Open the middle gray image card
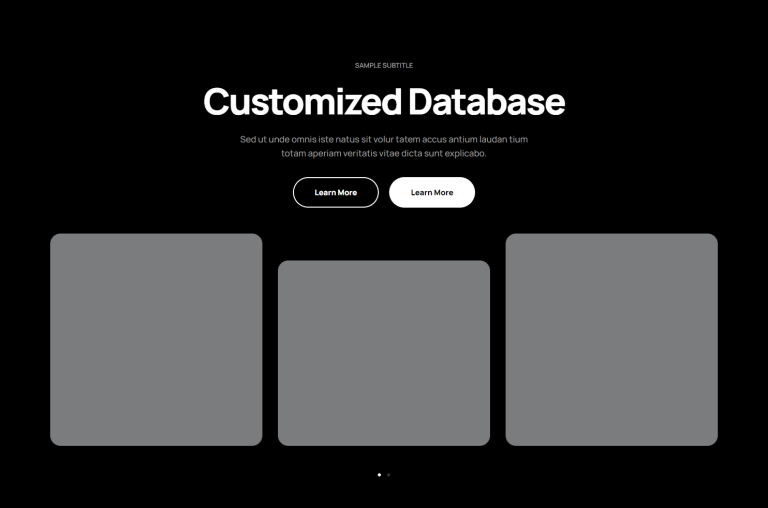This screenshot has height=508, width=768. pos(384,353)
